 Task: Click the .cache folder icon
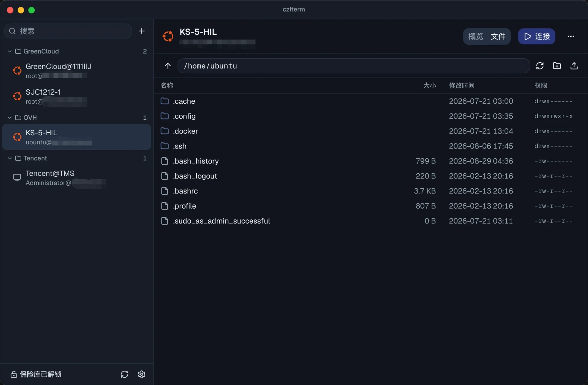point(165,101)
